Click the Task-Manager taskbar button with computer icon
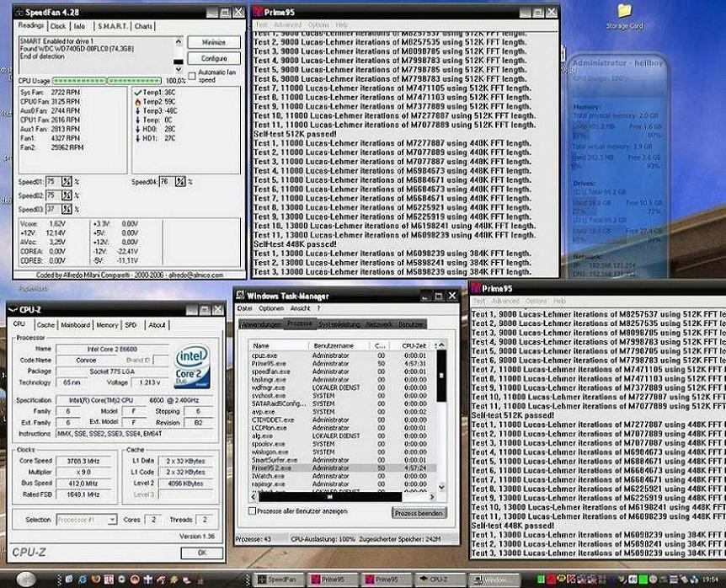Image resolution: width=726 pixels, height=588 pixels. tap(494, 580)
